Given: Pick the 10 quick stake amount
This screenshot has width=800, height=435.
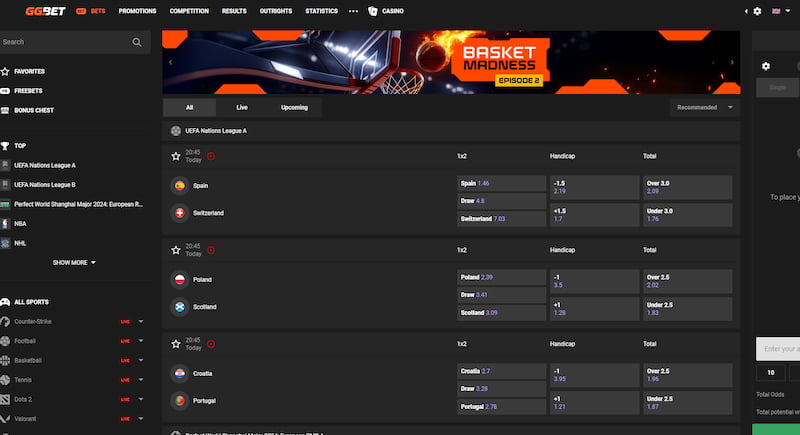Looking at the screenshot, I should click(x=771, y=373).
